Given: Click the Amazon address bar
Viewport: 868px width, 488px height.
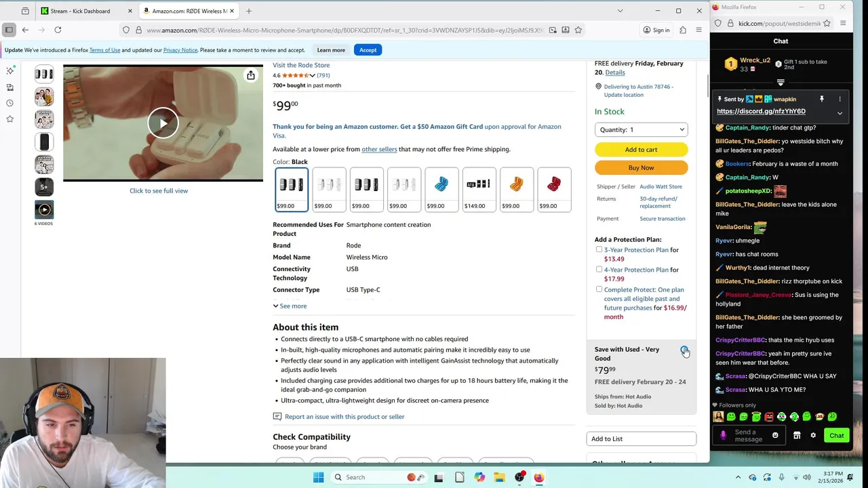Looking at the screenshot, I should [346, 30].
